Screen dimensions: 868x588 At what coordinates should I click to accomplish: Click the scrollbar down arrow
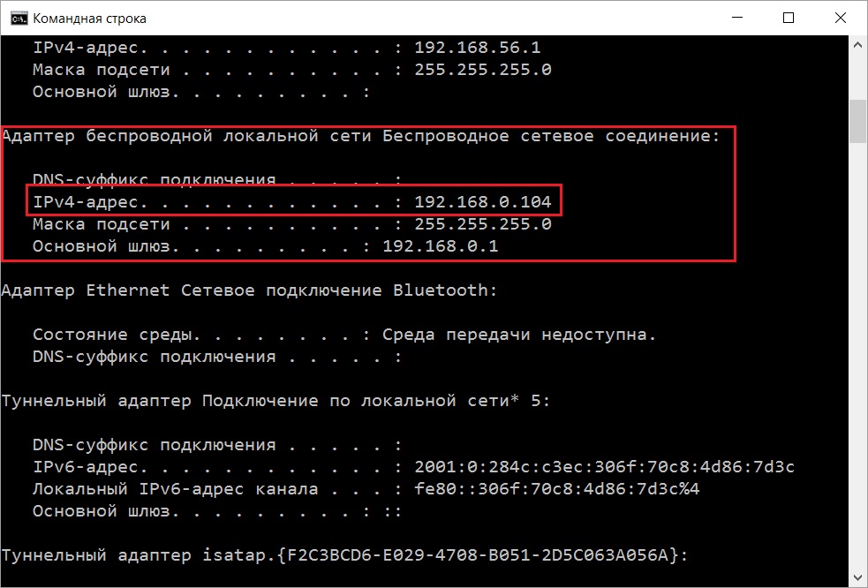(x=858, y=577)
